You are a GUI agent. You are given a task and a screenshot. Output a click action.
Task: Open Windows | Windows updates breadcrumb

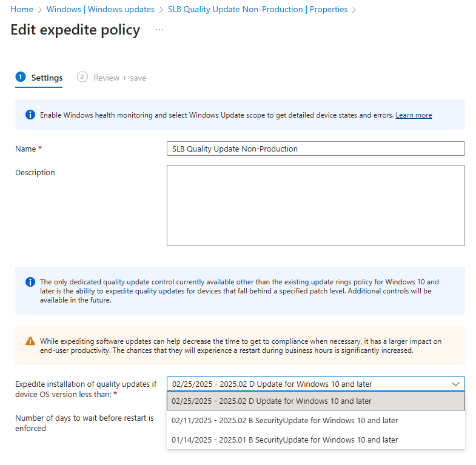coord(100,10)
